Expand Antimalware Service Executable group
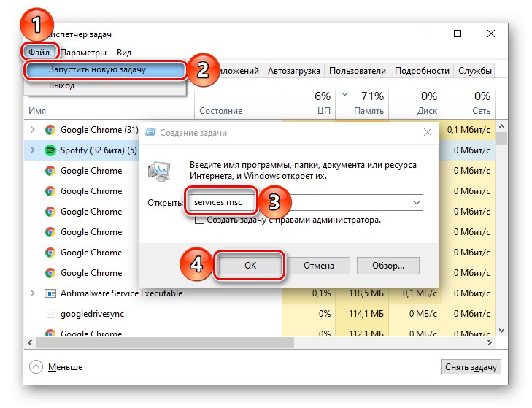 (x=32, y=293)
